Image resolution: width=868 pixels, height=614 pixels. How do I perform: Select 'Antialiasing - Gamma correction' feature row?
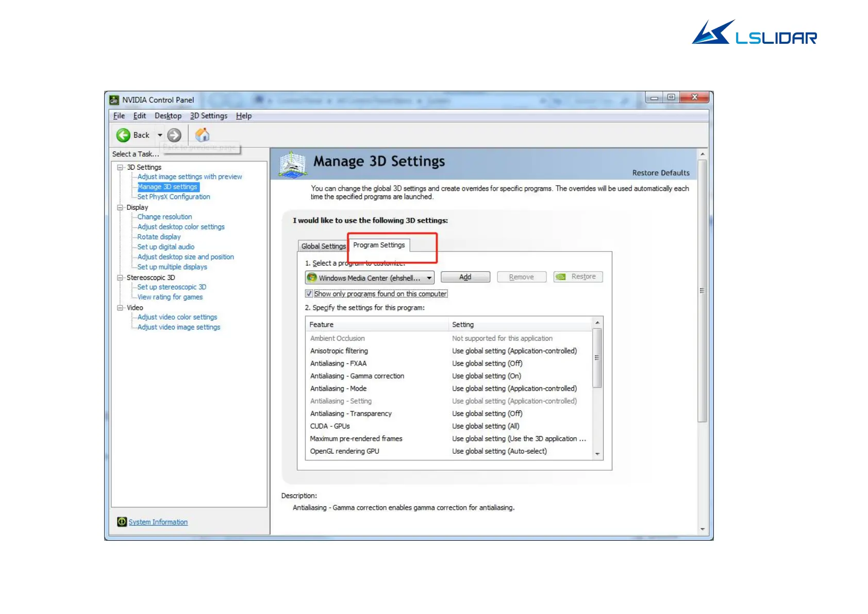coord(449,376)
